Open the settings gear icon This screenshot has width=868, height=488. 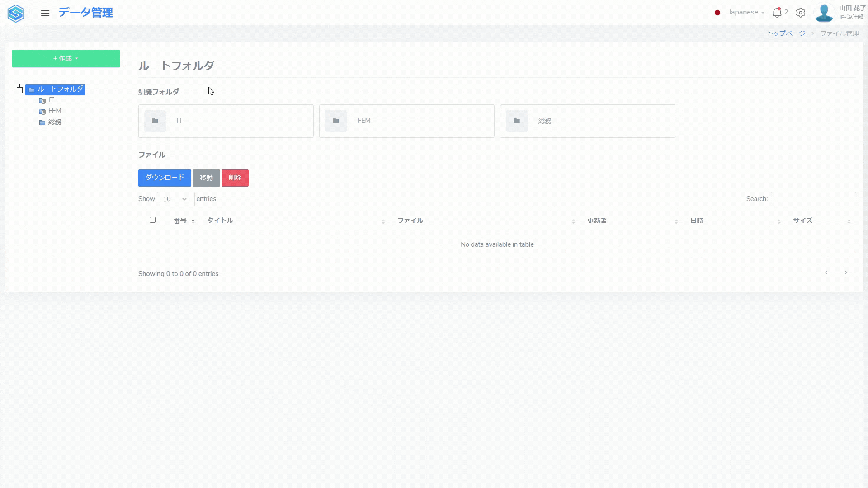pos(801,13)
